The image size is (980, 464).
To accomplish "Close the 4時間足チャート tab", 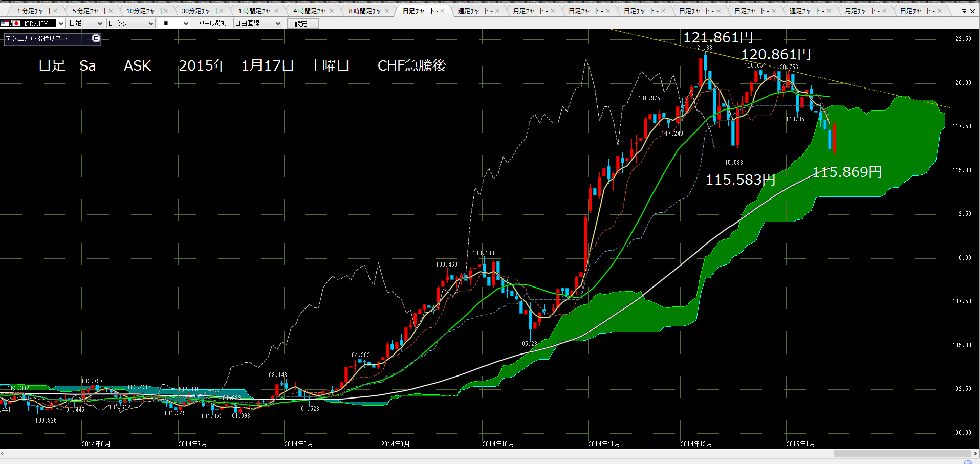I will (332, 11).
